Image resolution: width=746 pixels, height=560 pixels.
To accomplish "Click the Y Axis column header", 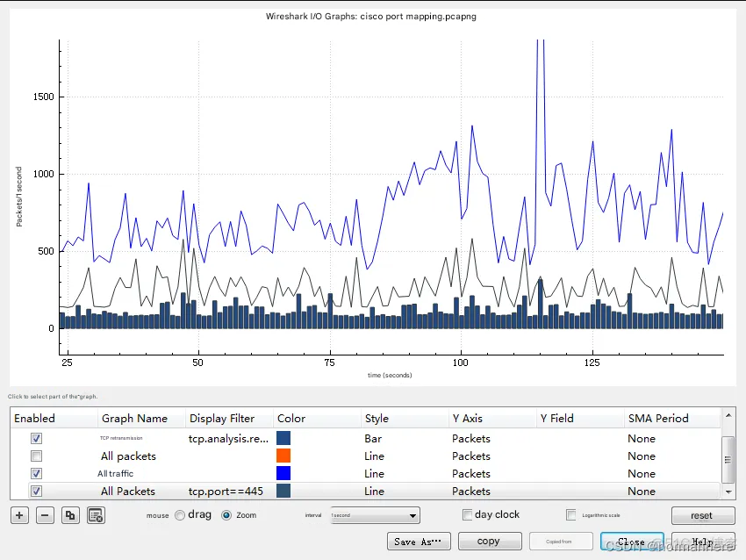I will (x=493, y=418).
